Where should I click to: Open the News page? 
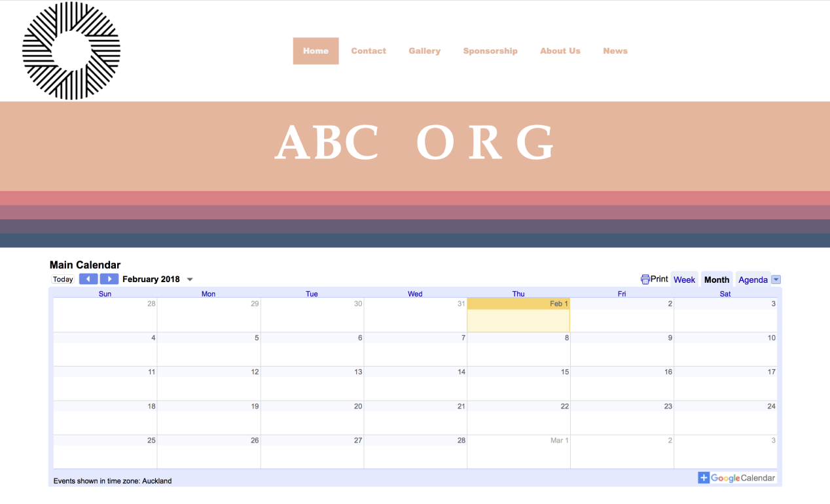[x=615, y=51]
